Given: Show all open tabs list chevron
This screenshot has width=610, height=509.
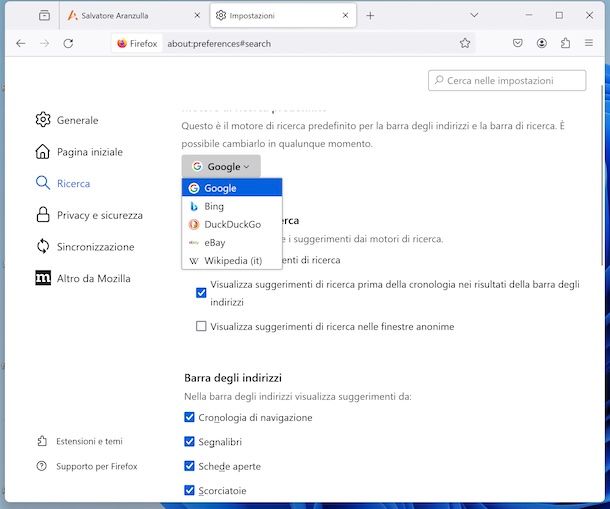Looking at the screenshot, I should click(x=474, y=15).
